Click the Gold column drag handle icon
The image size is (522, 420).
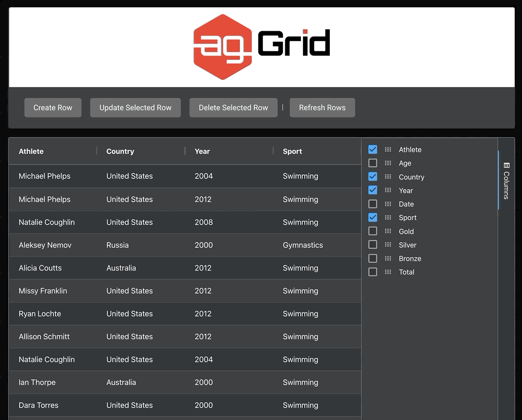tap(388, 231)
